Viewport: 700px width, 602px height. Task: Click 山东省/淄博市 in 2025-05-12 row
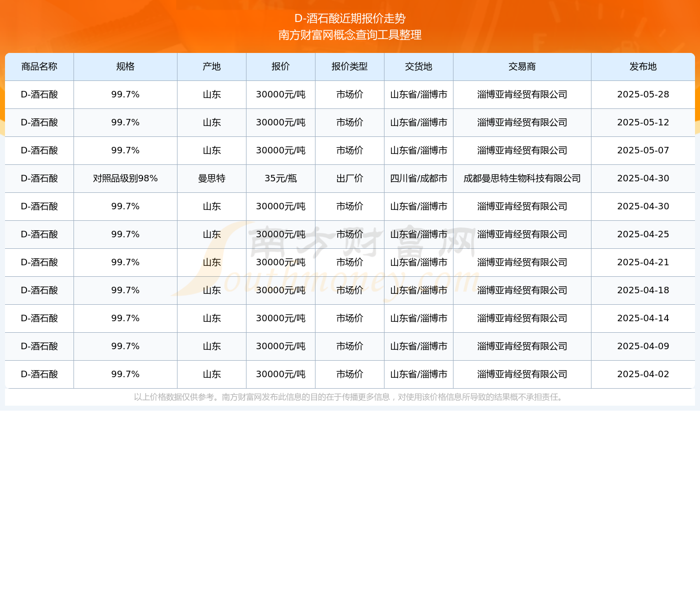point(419,122)
